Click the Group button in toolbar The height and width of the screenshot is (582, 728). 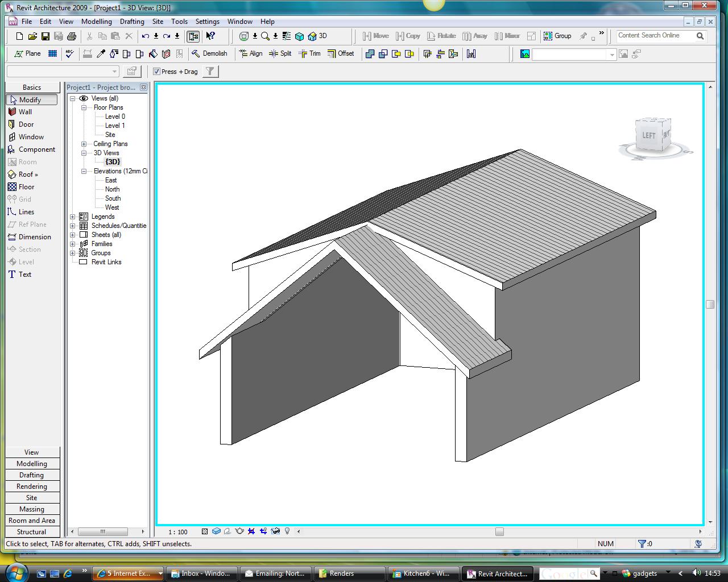coord(557,36)
